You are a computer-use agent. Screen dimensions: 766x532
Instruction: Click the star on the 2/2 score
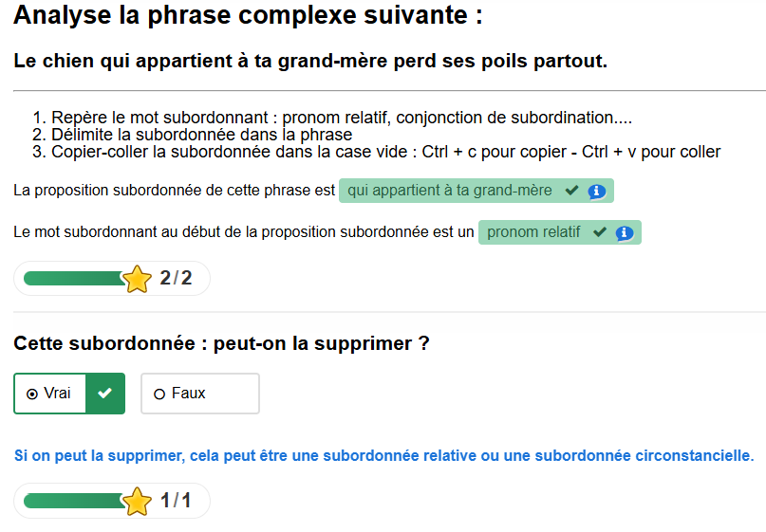(x=138, y=278)
